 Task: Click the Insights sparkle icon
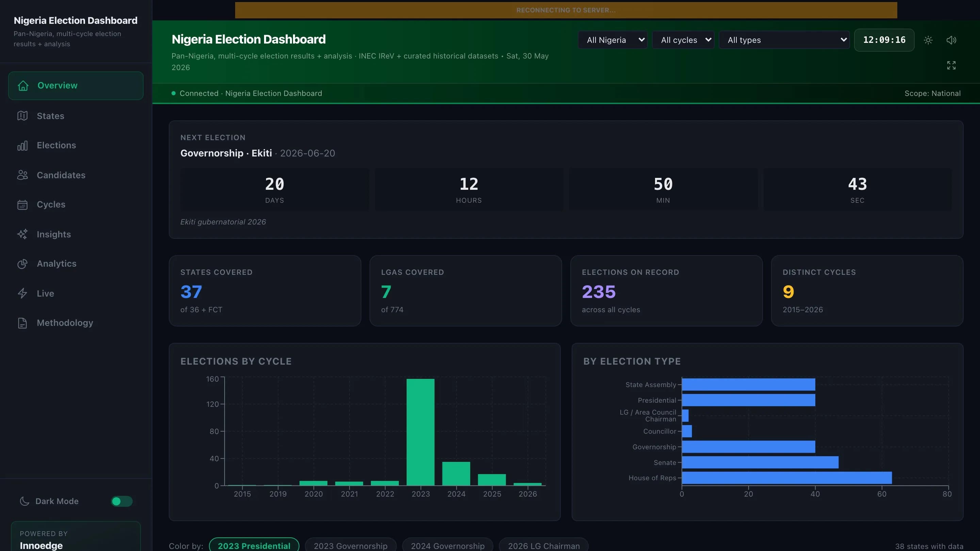pos(22,234)
